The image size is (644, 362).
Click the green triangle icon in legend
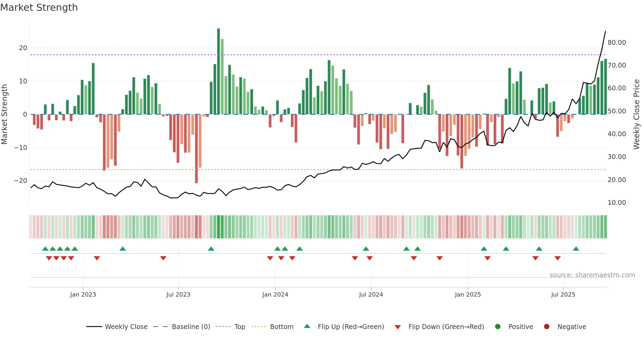pyautogui.click(x=307, y=326)
